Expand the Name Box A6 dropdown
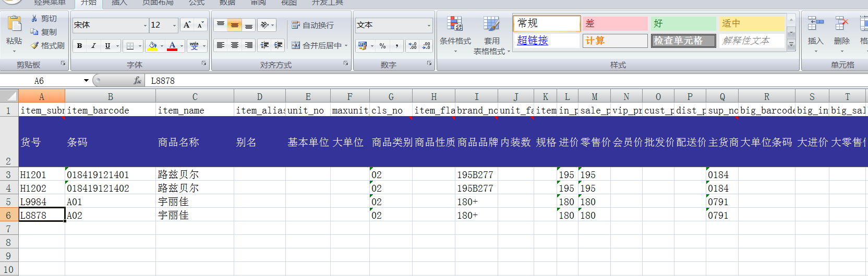This screenshot has width=868, height=276. click(x=86, y=81)
